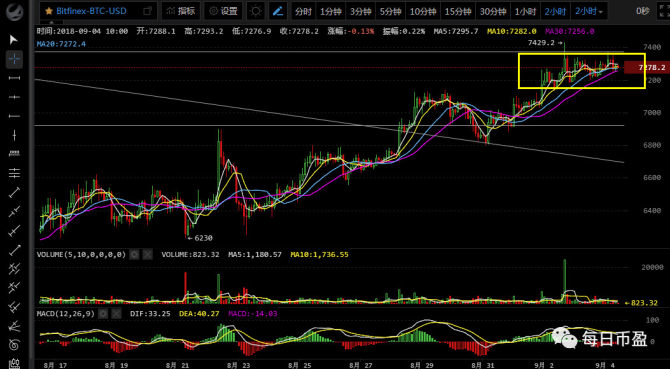Select the Fibonacci spiral tool

[x=14, y=344]
